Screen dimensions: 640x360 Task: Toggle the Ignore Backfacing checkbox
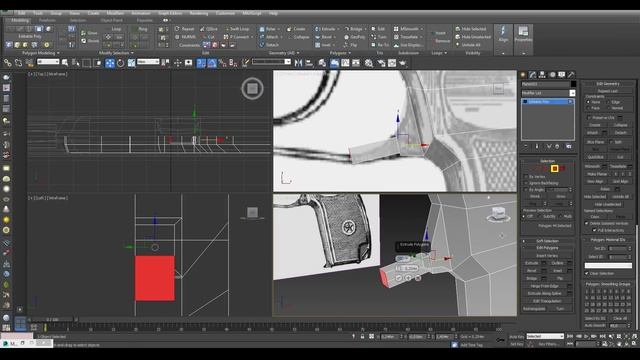tap(526, 183)
